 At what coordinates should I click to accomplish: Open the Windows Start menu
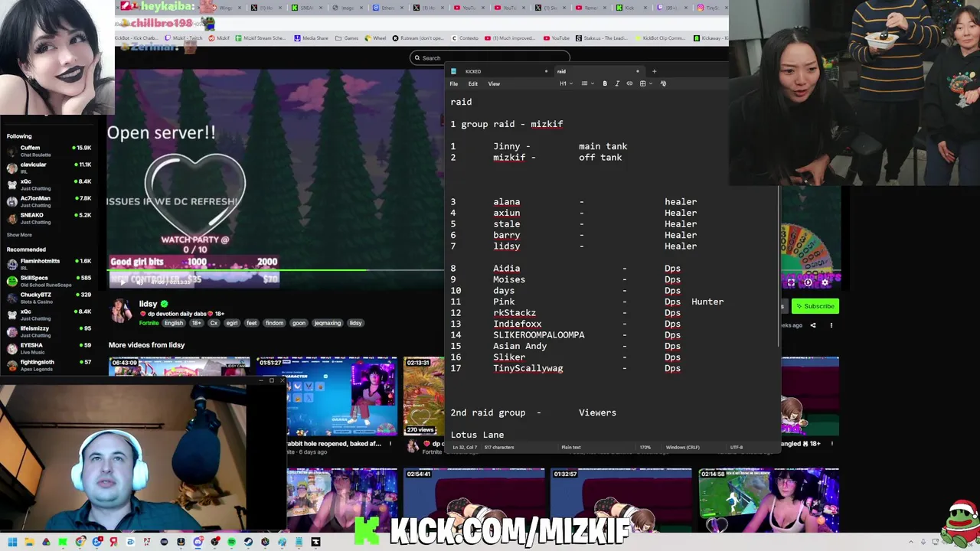(12, 542)
